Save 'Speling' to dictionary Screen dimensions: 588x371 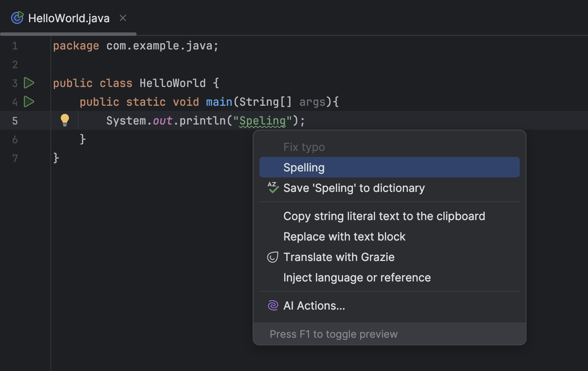pos(354,188)
